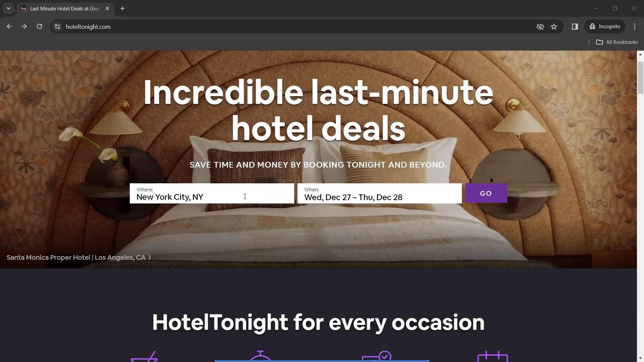Open site information icon in address bar
The image size is (644, 362).
point(57,26)
